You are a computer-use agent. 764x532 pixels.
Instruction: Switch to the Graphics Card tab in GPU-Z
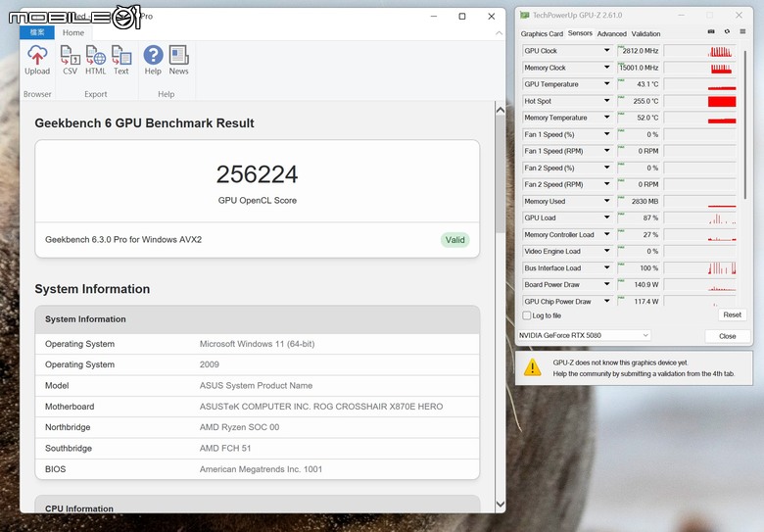pos(542,33)
